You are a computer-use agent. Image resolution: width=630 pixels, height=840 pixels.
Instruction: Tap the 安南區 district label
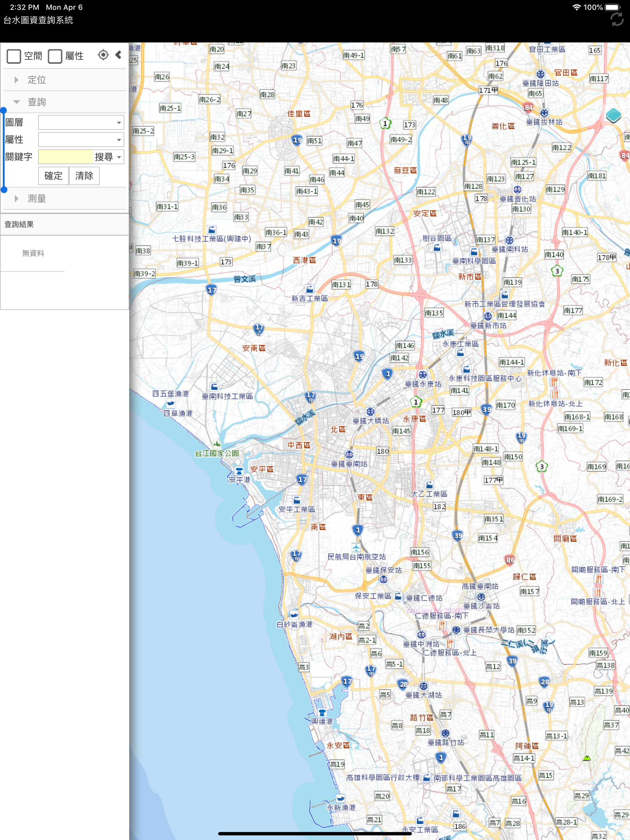(254, 348)
